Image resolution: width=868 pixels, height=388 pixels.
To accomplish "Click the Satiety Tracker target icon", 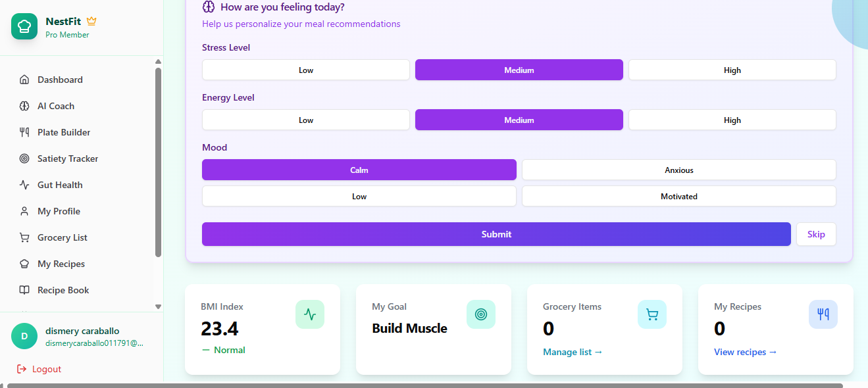I will coord(23,158).
